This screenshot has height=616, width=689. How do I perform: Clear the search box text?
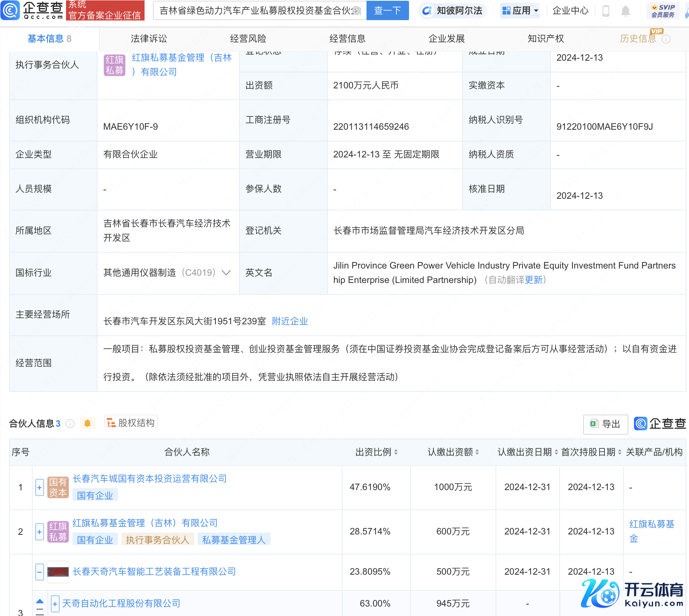click(356, 11)
